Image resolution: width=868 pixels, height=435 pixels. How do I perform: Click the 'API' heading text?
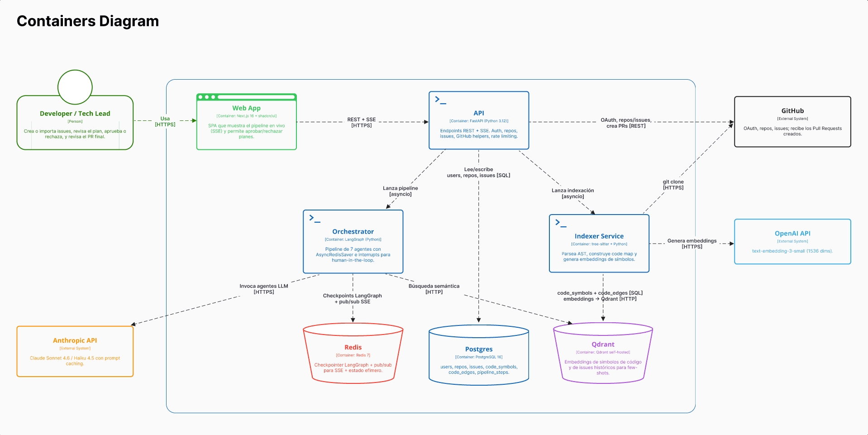[x=479, y=113]
